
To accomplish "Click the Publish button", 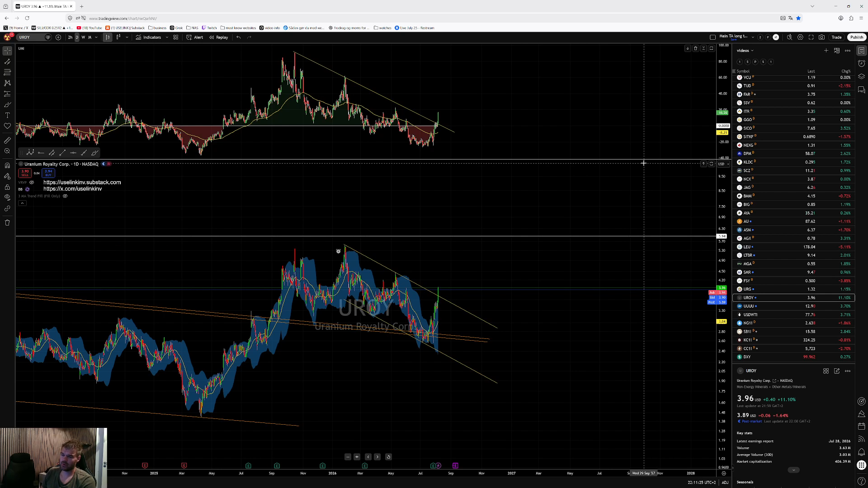I will 857,38.
